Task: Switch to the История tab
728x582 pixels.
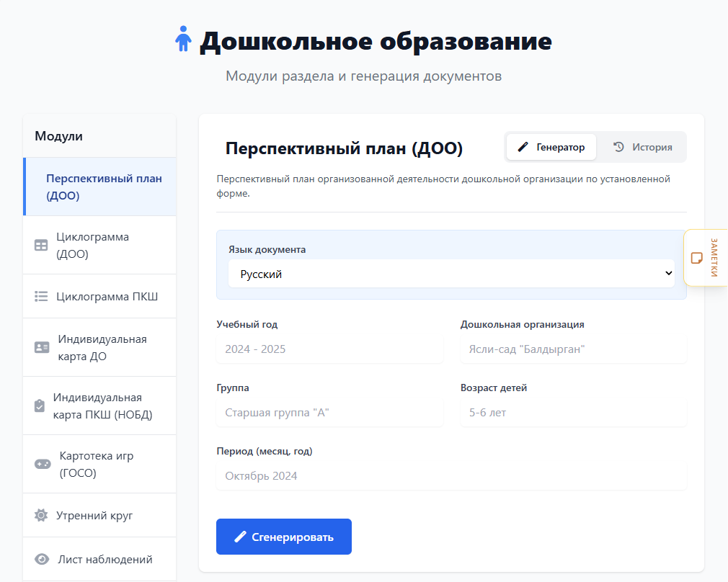Action: pos(642,147)
